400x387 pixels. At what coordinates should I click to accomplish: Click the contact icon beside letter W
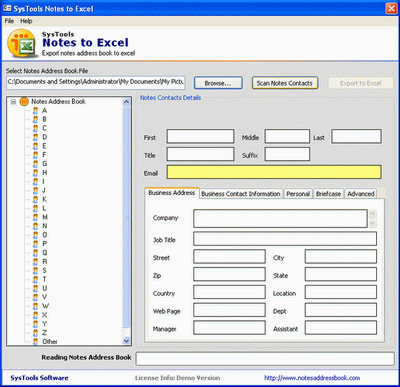tap(36, 306)
